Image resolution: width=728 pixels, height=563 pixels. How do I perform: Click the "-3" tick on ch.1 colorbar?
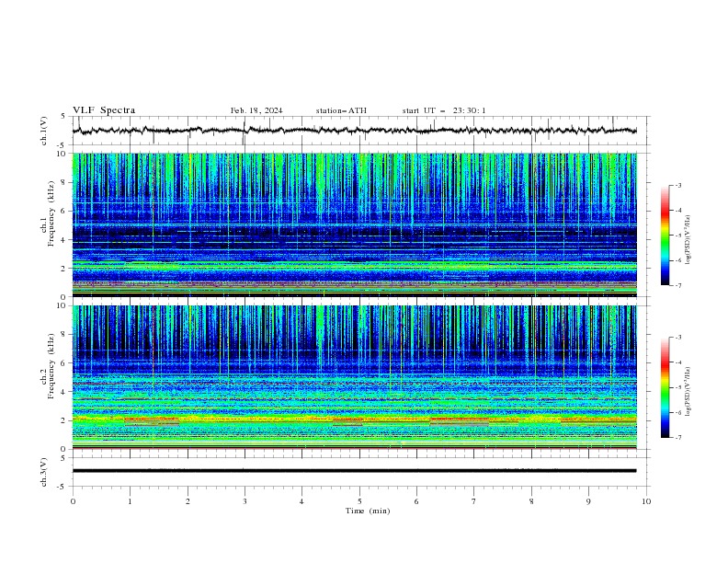click(x=677, y=185)
